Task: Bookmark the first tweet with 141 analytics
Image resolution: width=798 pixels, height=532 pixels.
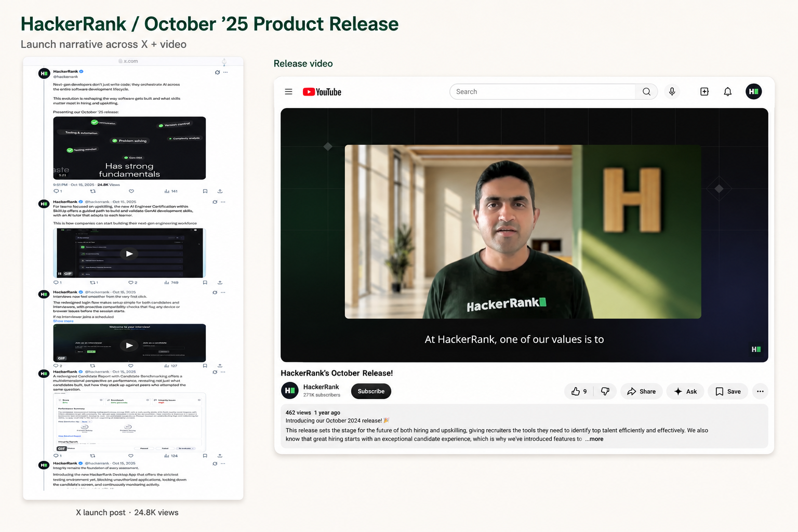Action: (x=205, y=191)
